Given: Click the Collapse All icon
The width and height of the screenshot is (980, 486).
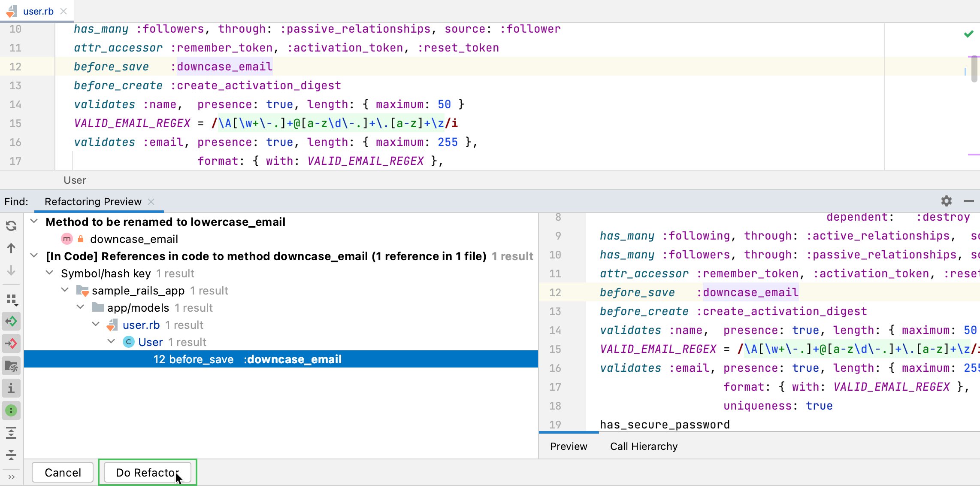Looking at the screenshot, I should click(12, 455).
